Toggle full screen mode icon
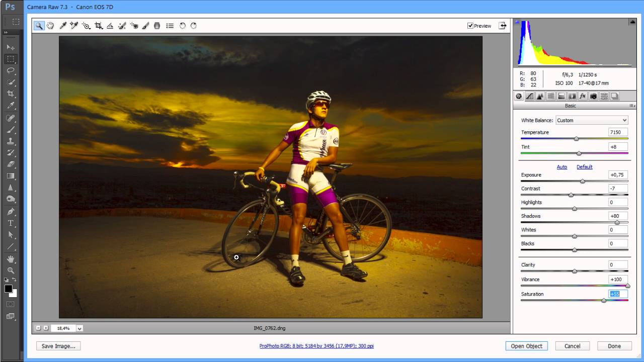The height and width of the screenshot is (362, 644). pyautogui.click(x=502, y=26)
